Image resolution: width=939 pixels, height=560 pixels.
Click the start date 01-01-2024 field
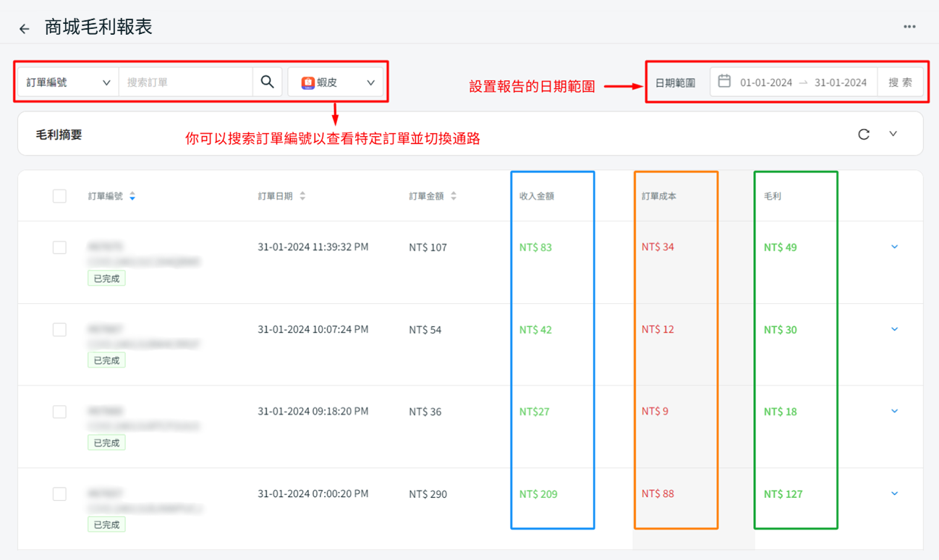[766, 82]
